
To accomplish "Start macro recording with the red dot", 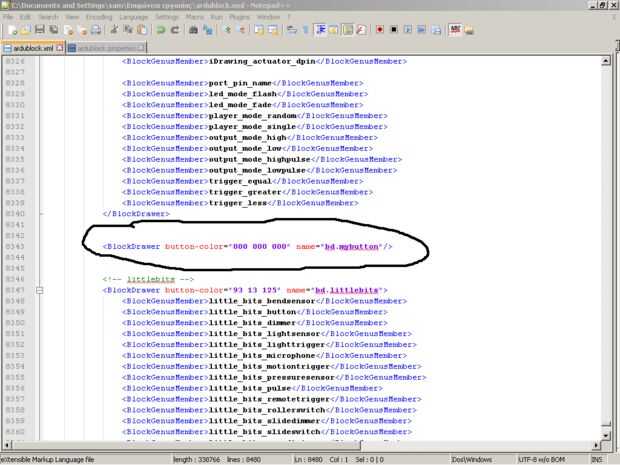I will coord(380,30).
